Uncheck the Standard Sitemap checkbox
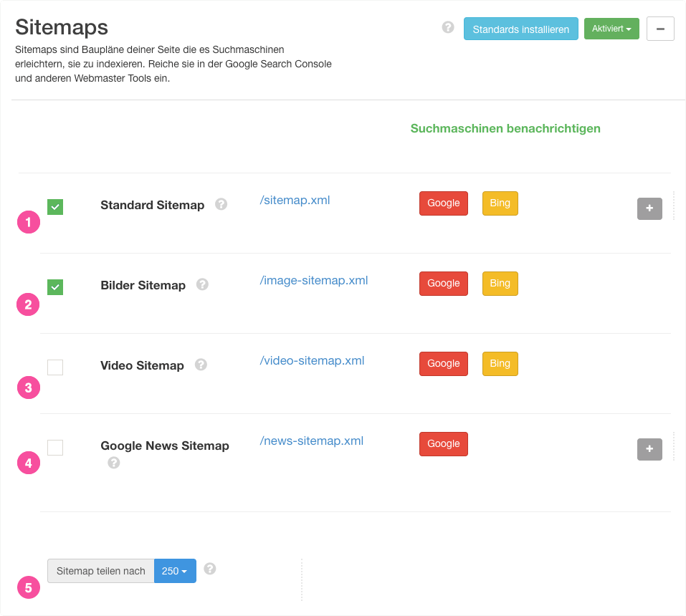 pos(55,207)
